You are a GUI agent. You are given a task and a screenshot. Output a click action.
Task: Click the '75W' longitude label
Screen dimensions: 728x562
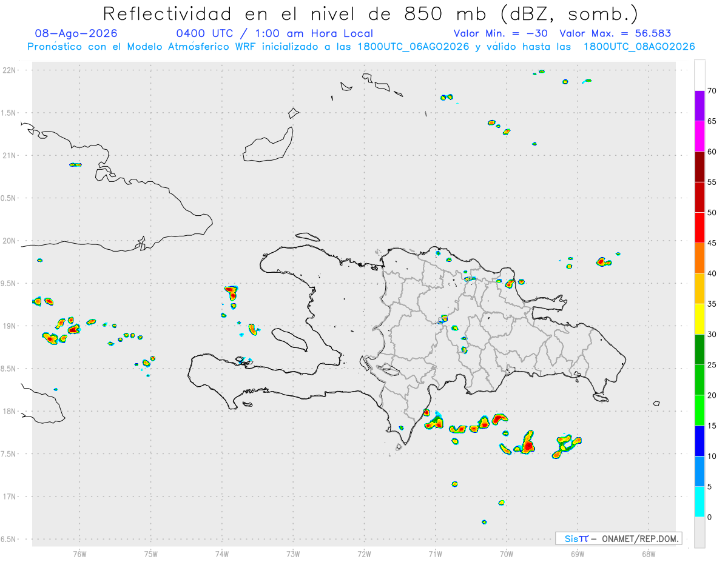(151, 554)
